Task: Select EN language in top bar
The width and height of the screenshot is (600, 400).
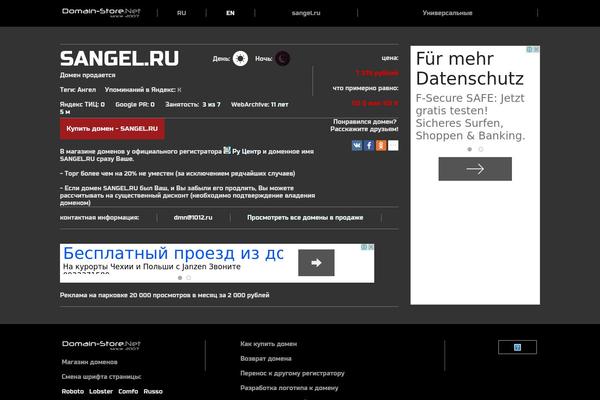Action: [230, 13]
